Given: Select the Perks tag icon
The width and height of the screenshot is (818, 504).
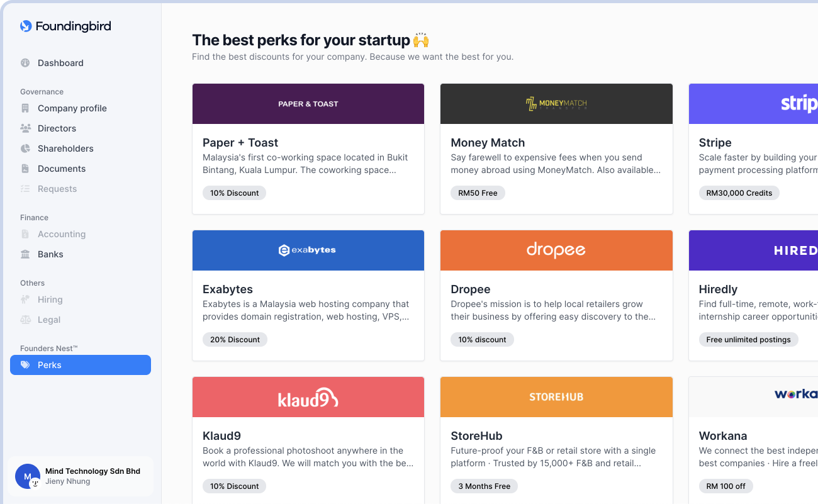Looking at the screenshot, I should pos(25,365).
